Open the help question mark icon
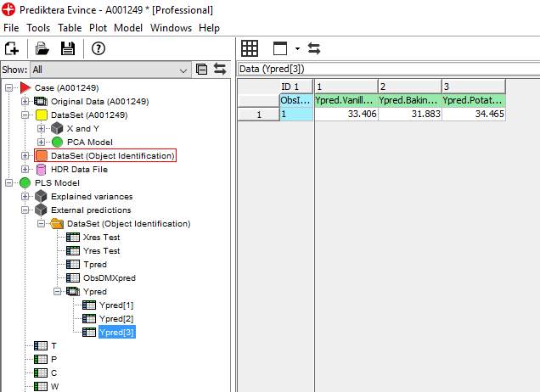The height and width of the screenshot is (392, 540). pos(98,48)
